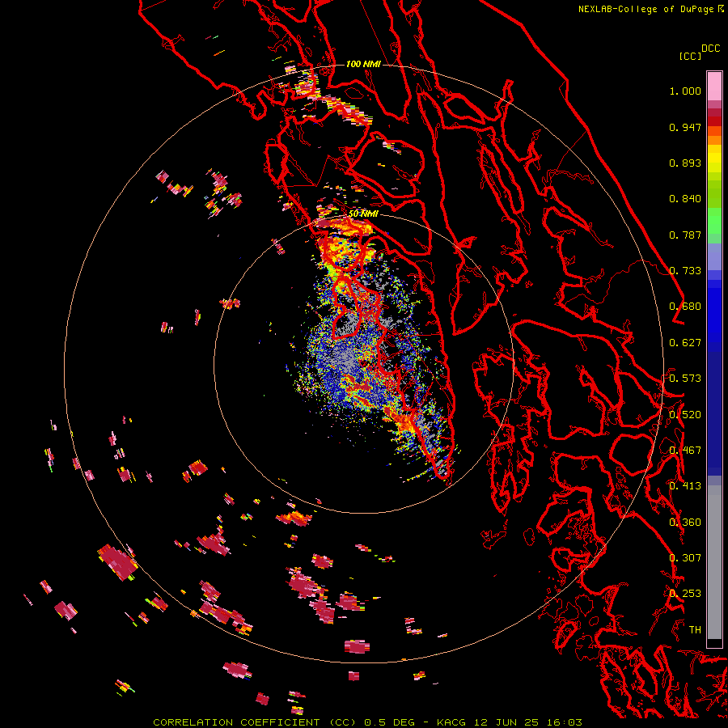
Task: Click the 0.893 color scale value
Action: click(x=685, y=163)
